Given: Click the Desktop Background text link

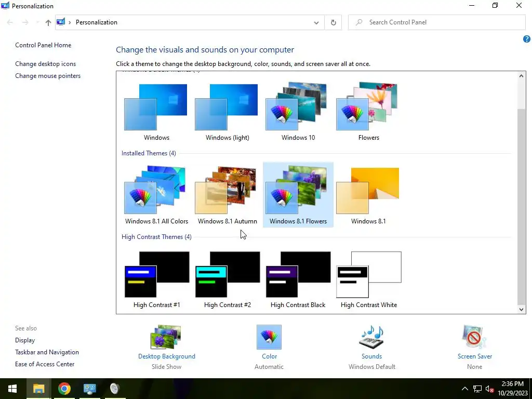Looking at the screenshot, I should pyautogui.click(x=167, y=356).
